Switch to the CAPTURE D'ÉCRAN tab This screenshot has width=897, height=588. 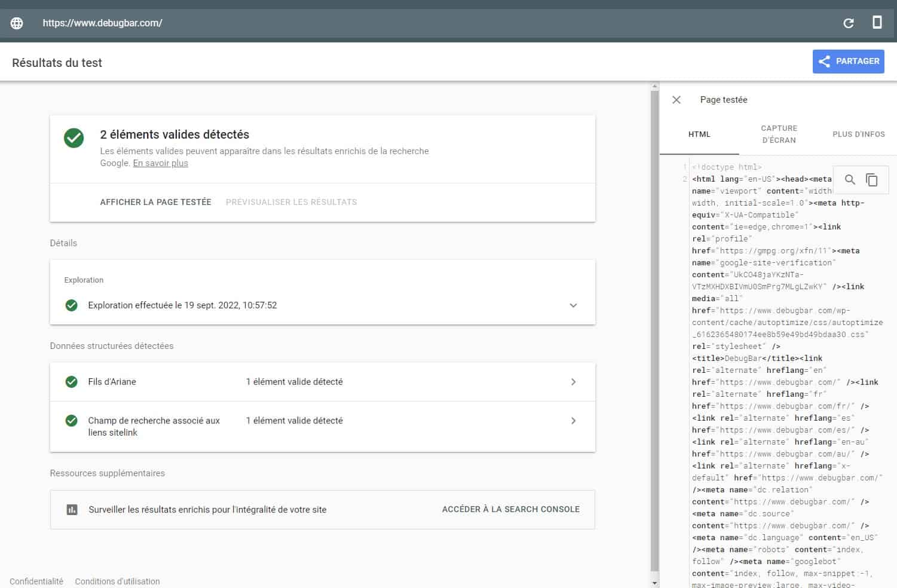[779, 134]
